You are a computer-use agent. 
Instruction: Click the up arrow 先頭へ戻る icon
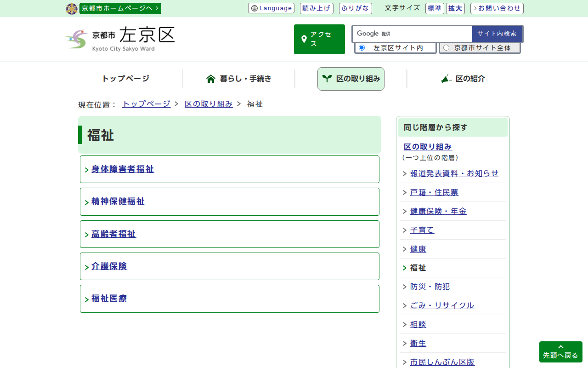560,347
